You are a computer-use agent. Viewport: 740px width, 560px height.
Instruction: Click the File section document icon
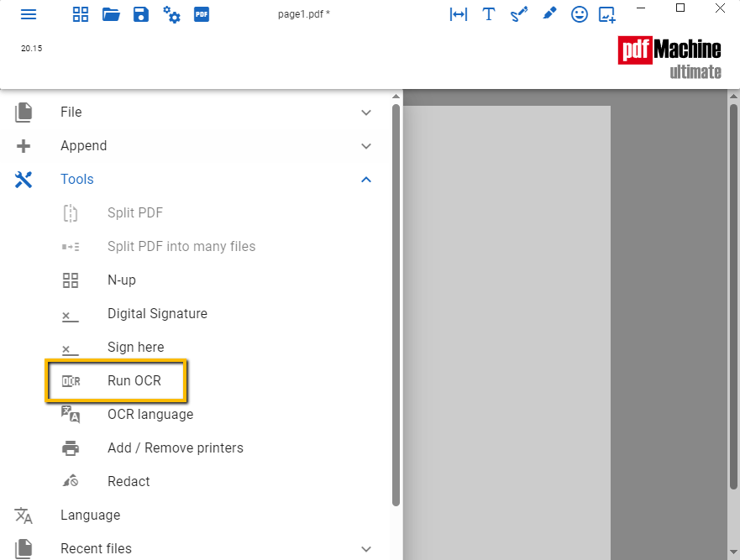point(24,113)
